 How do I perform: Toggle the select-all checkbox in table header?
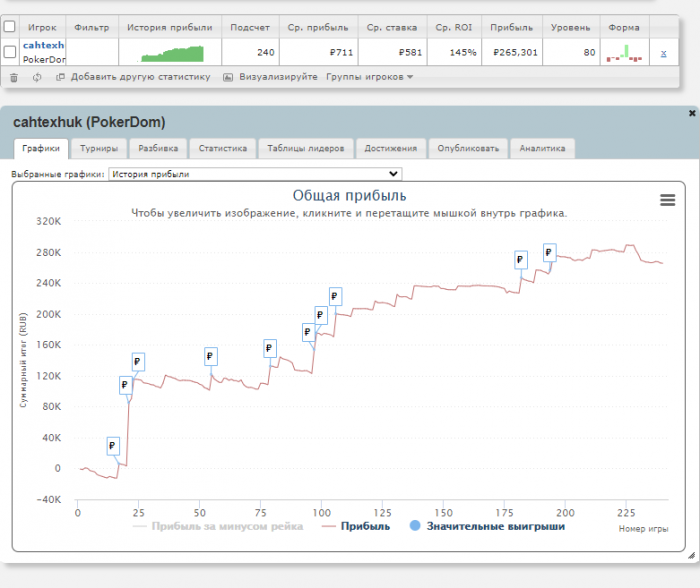click(x=9, y=27)
